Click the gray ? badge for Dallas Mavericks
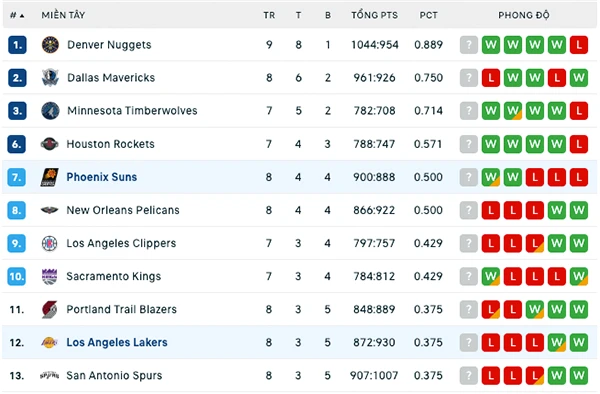Viewport: 600px width, 394px height. coord(469,78)
